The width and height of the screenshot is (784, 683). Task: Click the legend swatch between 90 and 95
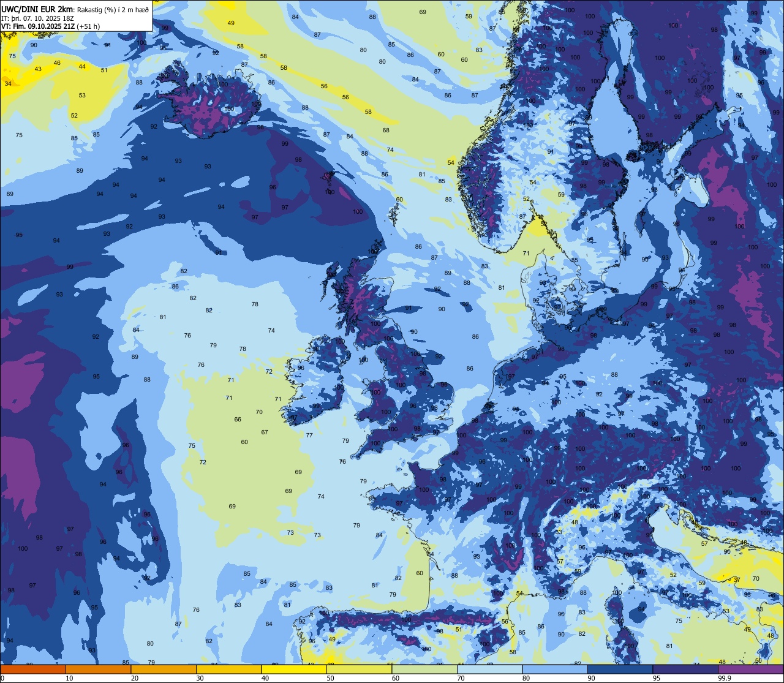tap(620, 670)
